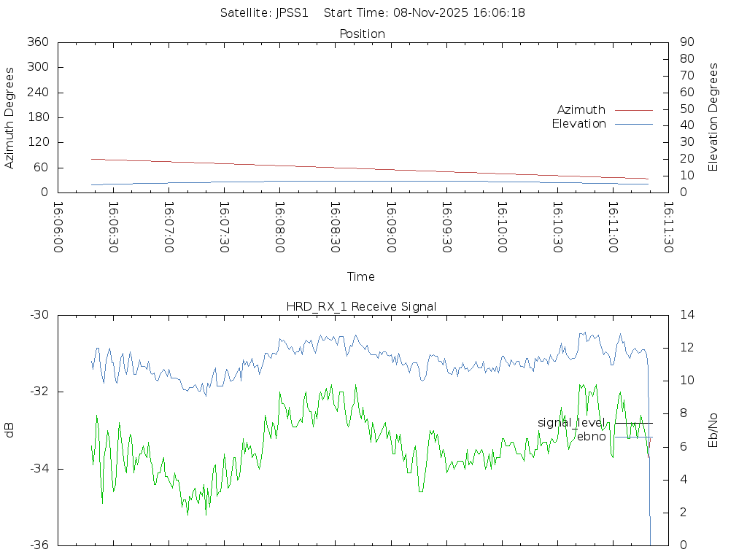The width and height of the screenshot is (747, 560).
Task: Click the Start Time header text
Action: pos(424,13)
